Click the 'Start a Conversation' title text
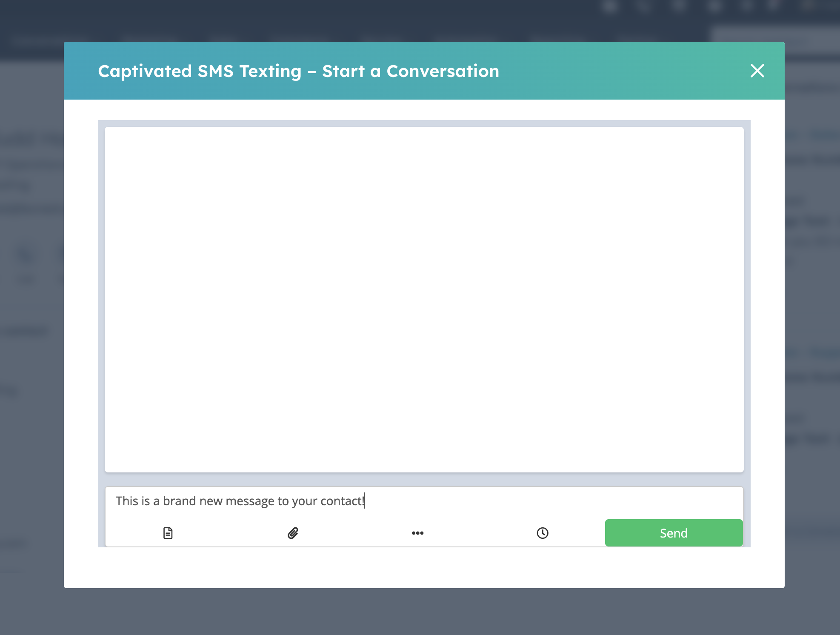Image resolution: width=840 pixels, height=635 pixels. point(298,71)
